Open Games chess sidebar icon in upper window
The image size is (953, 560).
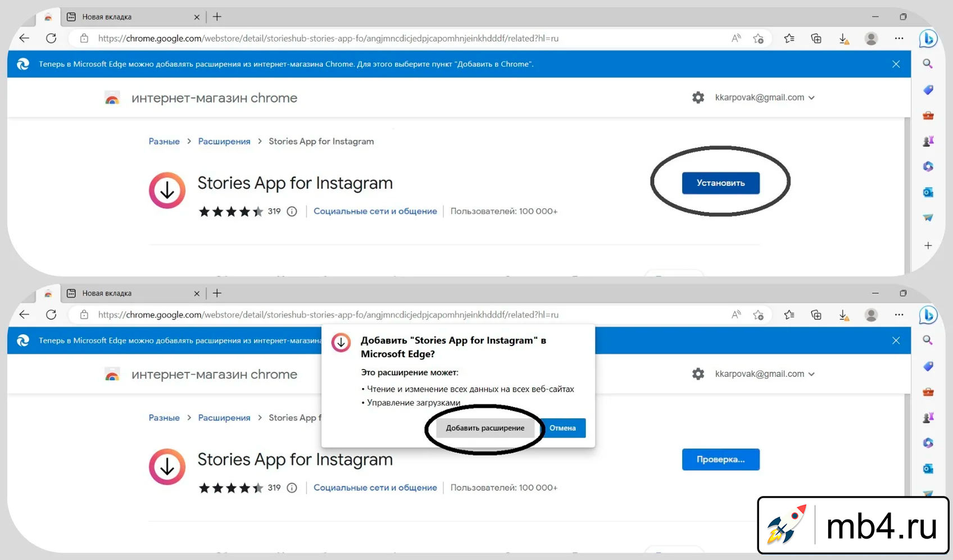(928, 141)
